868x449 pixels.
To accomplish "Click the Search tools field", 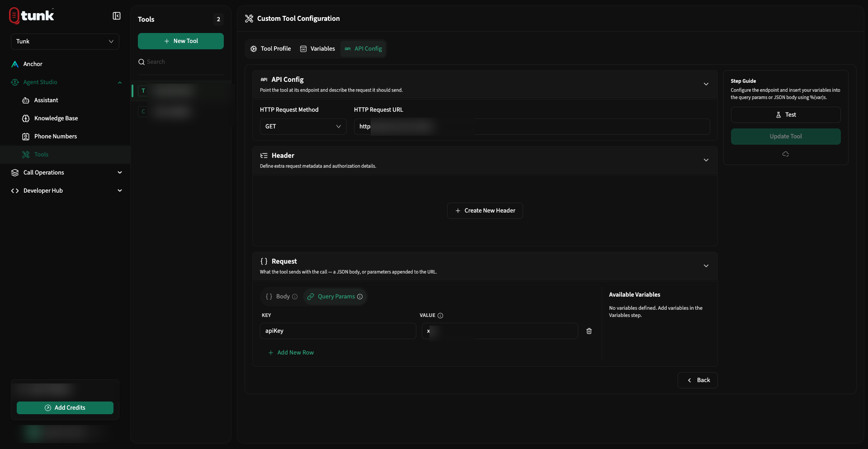I will [x=181, y=62].
